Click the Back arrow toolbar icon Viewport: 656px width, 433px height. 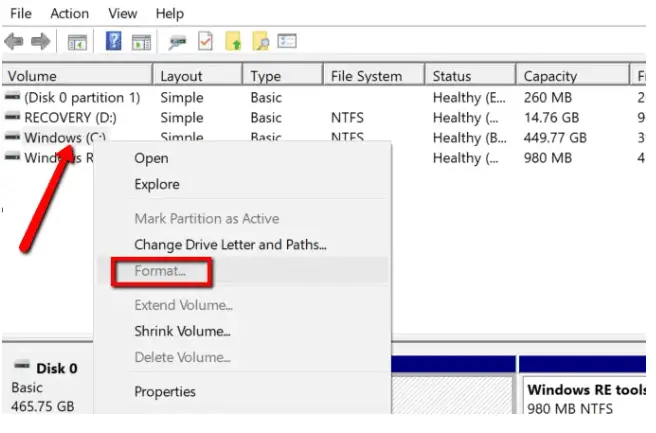[x=14, y=42]
